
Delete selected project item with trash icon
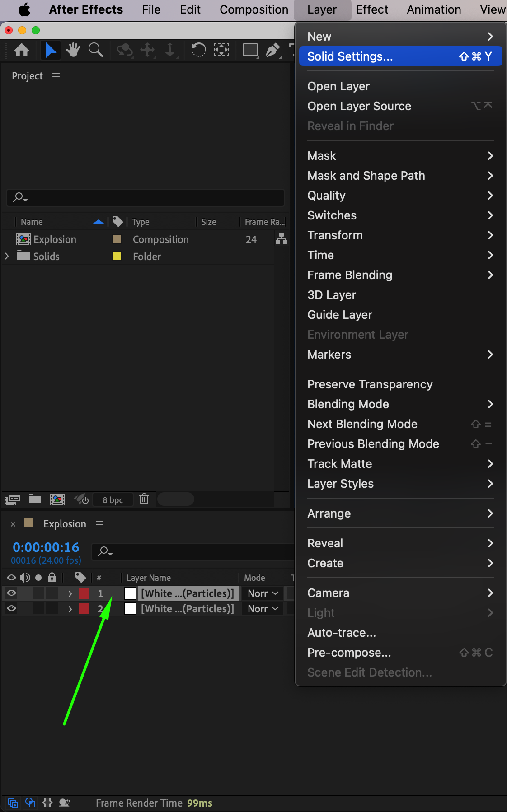(144, 499)
